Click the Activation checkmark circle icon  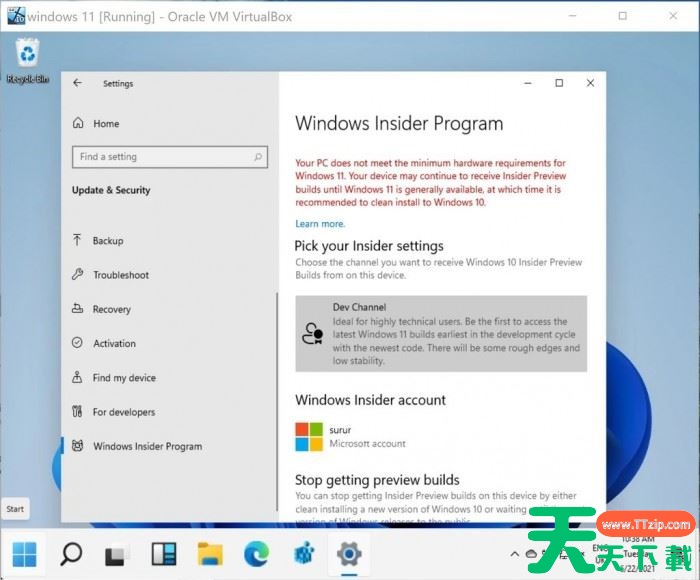tap(77, 342)
